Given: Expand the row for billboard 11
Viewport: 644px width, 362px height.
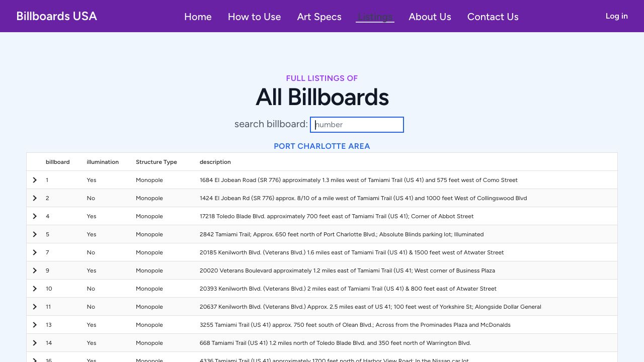Looking at the screenshot, I should click(35, 307).
